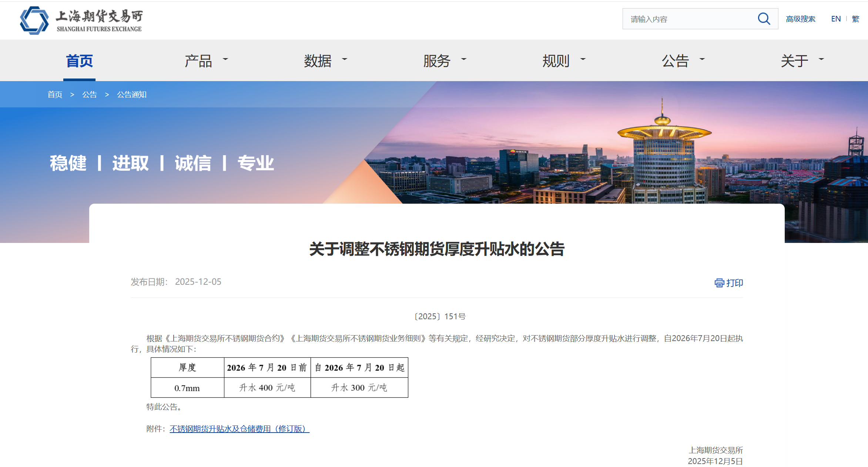This screenshot has width=868, height=467.
Task: Click the 首页 breadcrumb link
Action: click(55, 94)
